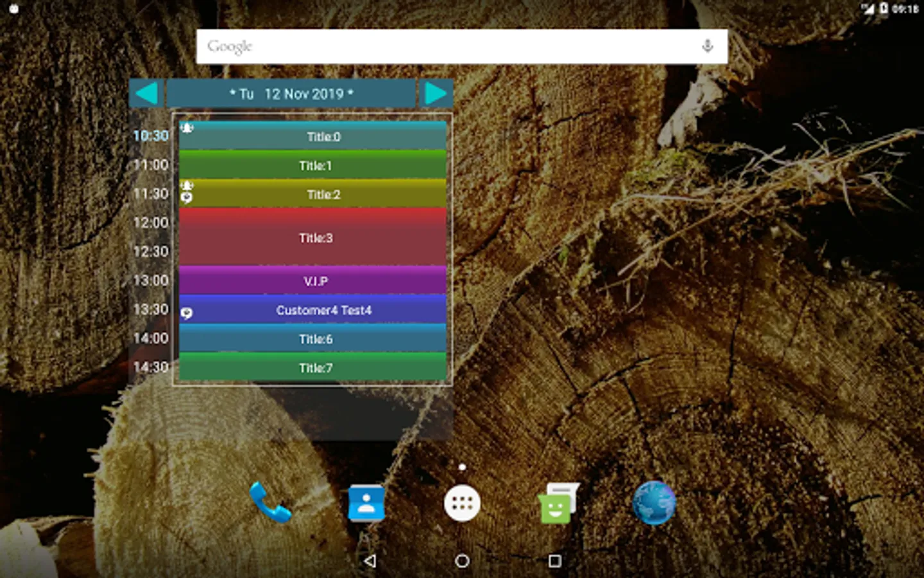Image resolution: width=924 pixels, height=578 pixels.
Task: Tap the battery icon in status bar
Action: pos(883,8)
